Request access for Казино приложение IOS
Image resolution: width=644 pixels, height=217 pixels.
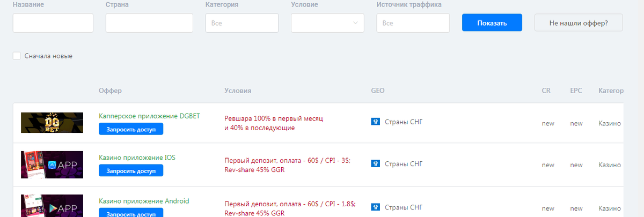coord(131,171)
